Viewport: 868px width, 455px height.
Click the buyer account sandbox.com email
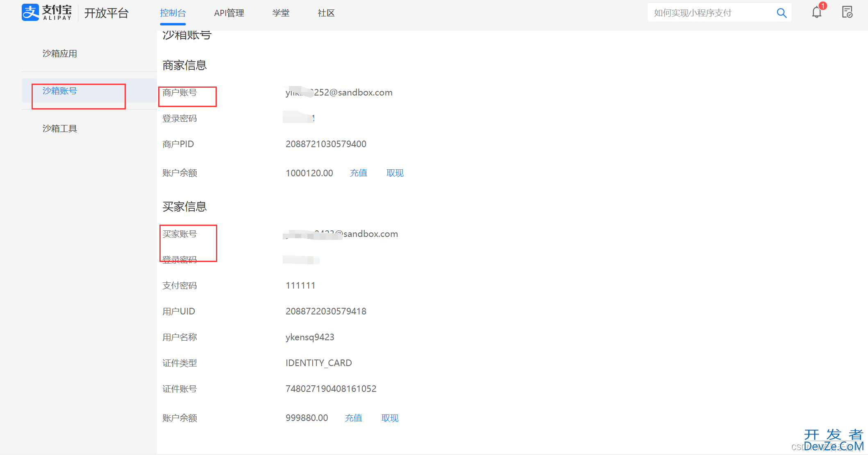click(341, 234)
